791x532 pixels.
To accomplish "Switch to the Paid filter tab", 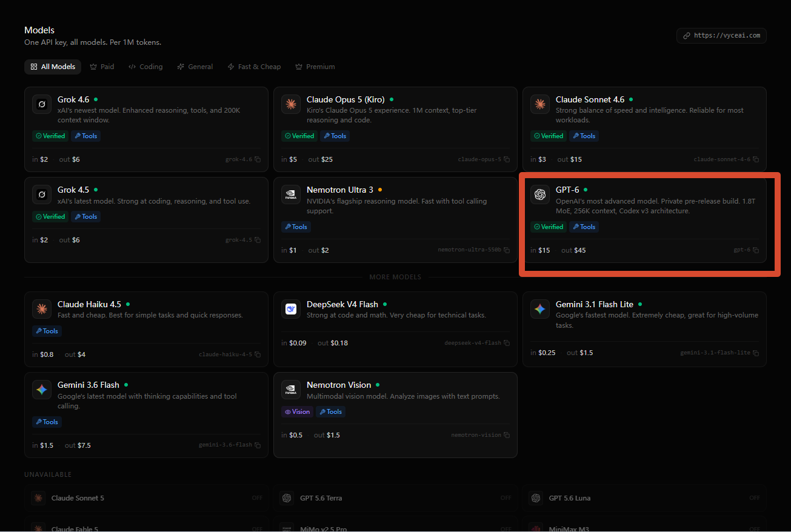I will pos(102,67).
